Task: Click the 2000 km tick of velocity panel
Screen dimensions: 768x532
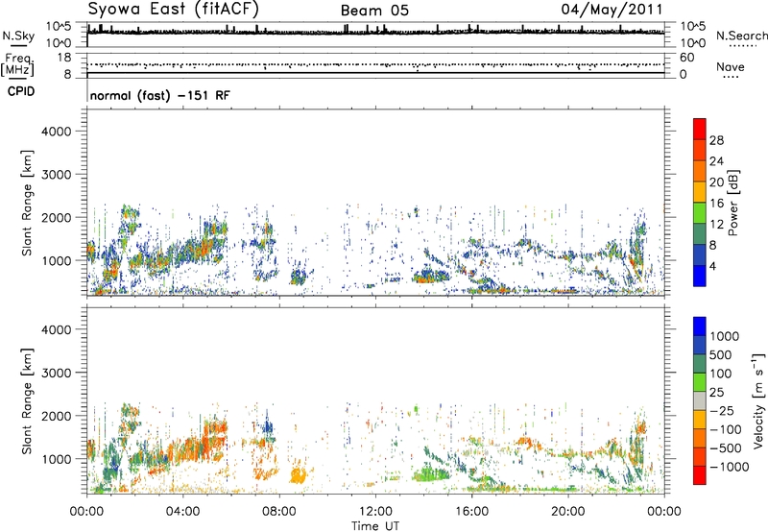Action: (56, 416)
